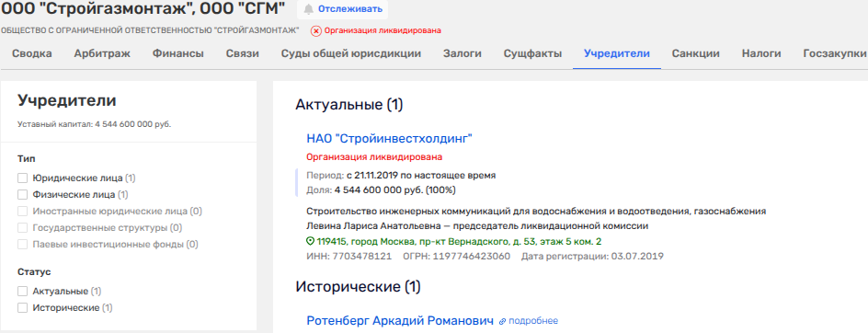This screenshot has height=333, width=868.
Task: Open Суды общей юрисдикции tab
Action: [351, 53]
